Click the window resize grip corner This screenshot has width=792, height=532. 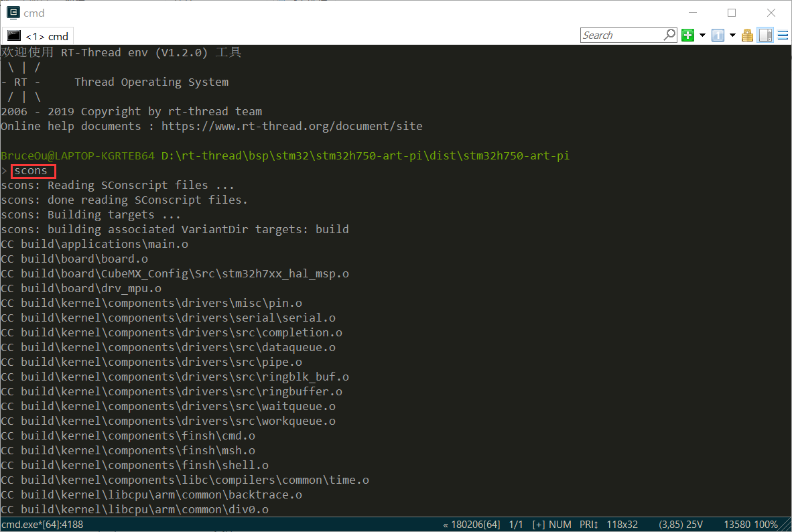pyautogui.click(x=786, y=525)
